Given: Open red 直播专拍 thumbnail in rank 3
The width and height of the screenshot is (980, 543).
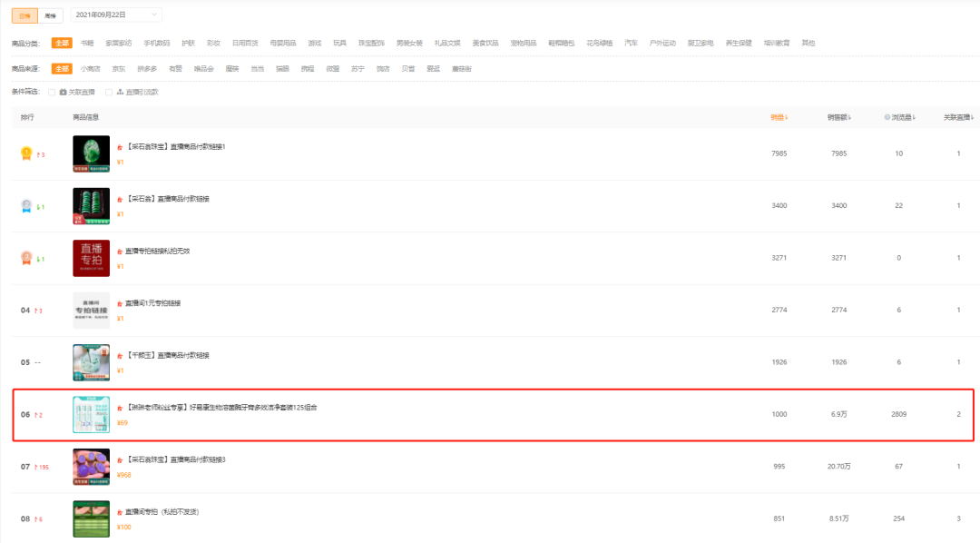Looking at the screenshot, I should [x=92, y=258].
